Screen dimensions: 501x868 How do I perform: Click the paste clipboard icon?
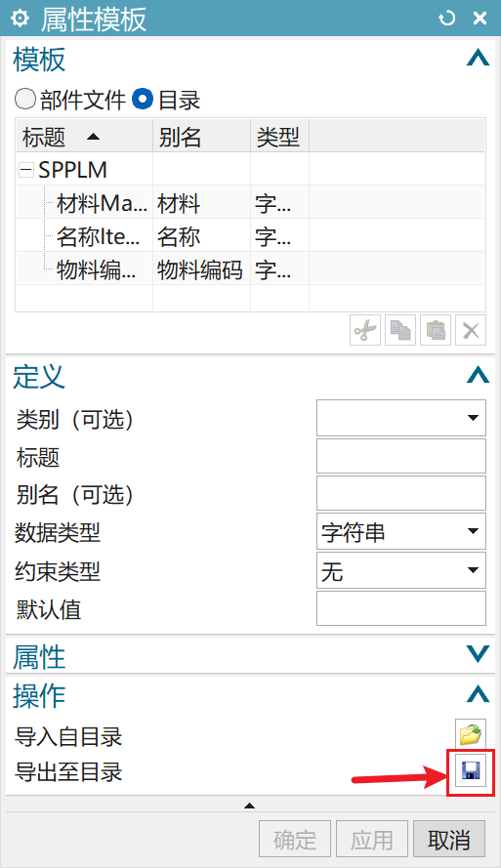pyautogui.click(x=436, y=330)
